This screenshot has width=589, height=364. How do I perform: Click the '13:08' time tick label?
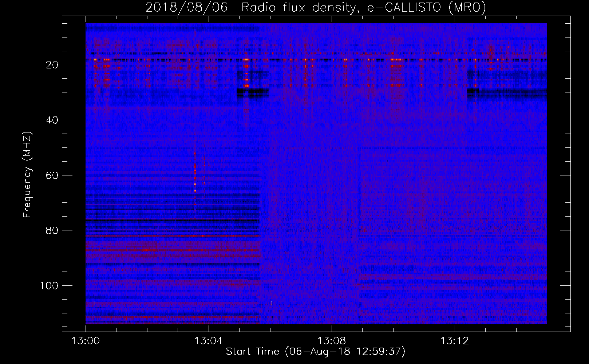[x=332, y=341]
